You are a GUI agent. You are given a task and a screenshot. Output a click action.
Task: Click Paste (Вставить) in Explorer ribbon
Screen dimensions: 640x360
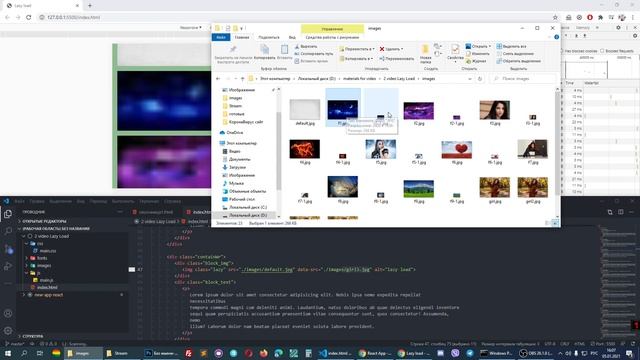(284, 52)
